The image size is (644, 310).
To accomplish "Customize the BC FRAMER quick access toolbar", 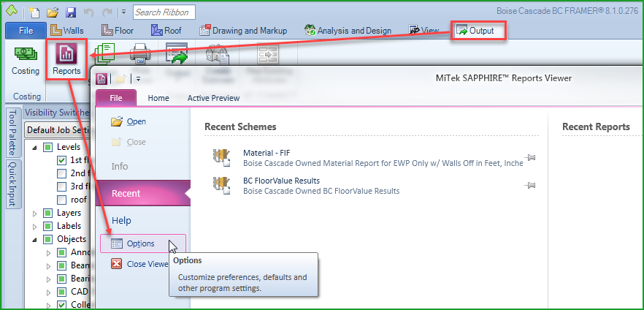I will [124, 12].
